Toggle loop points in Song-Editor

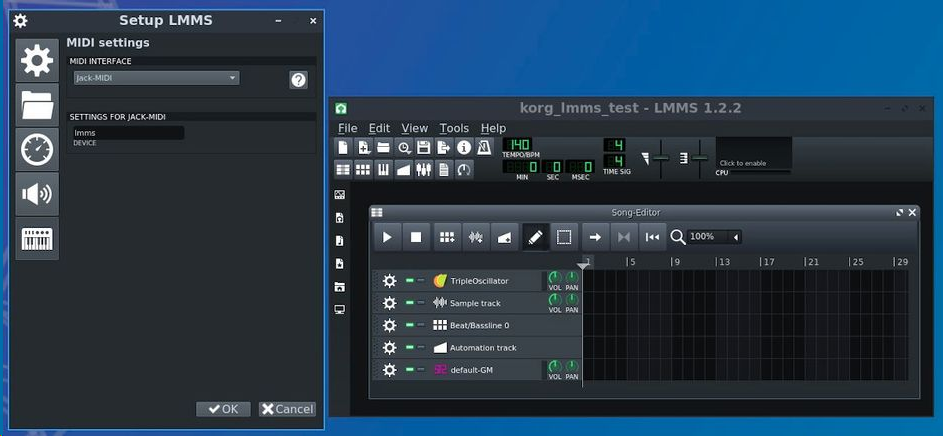click(624, 237)
